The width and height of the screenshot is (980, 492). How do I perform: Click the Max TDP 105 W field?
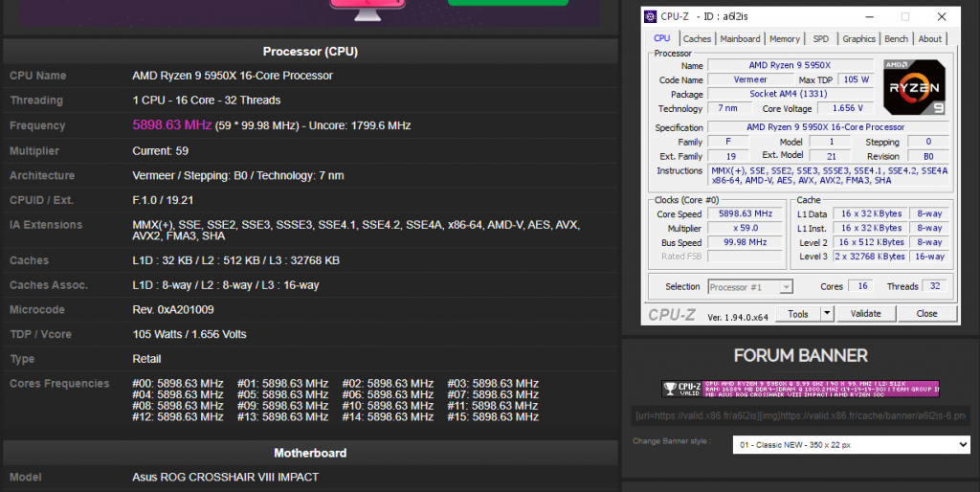tap(856, 79)
